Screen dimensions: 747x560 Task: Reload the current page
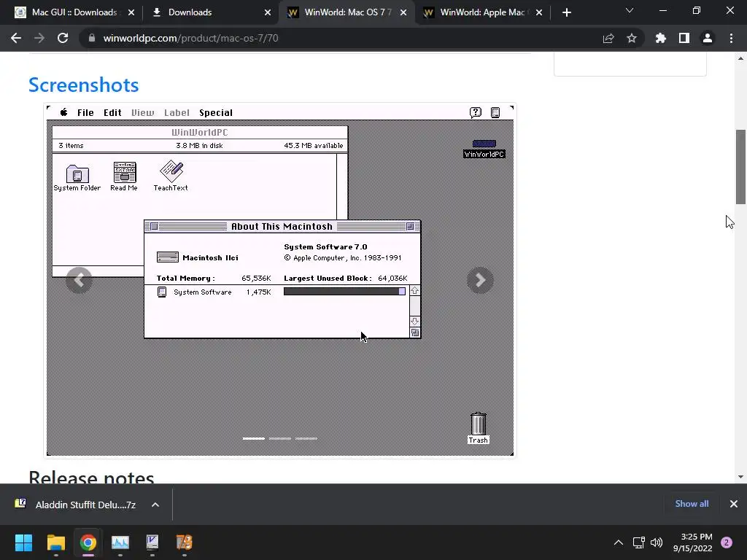pyautogui.click(x=63, y=38)
